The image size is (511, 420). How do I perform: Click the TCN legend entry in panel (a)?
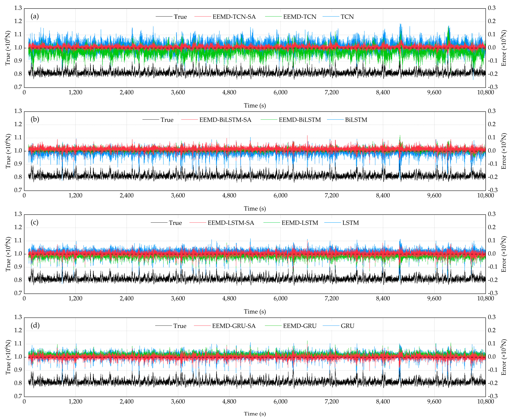point(347,17)
